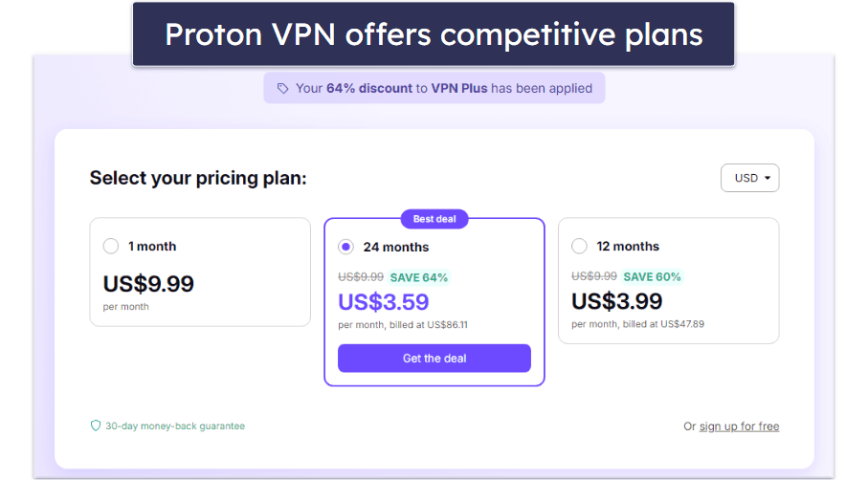Click the 30-day money-back guarantee text
The image size is (868, 480).
[x=175, y=425]
